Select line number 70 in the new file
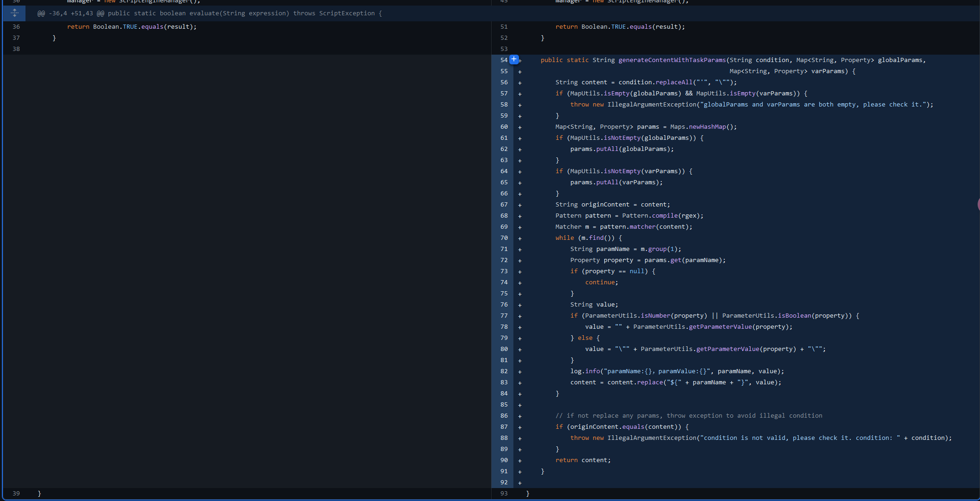 click(x=504, y=238)
